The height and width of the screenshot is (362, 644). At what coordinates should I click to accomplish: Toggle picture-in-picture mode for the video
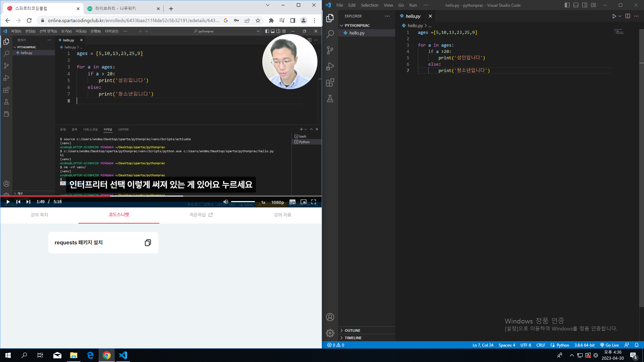(x=304, y=202)
